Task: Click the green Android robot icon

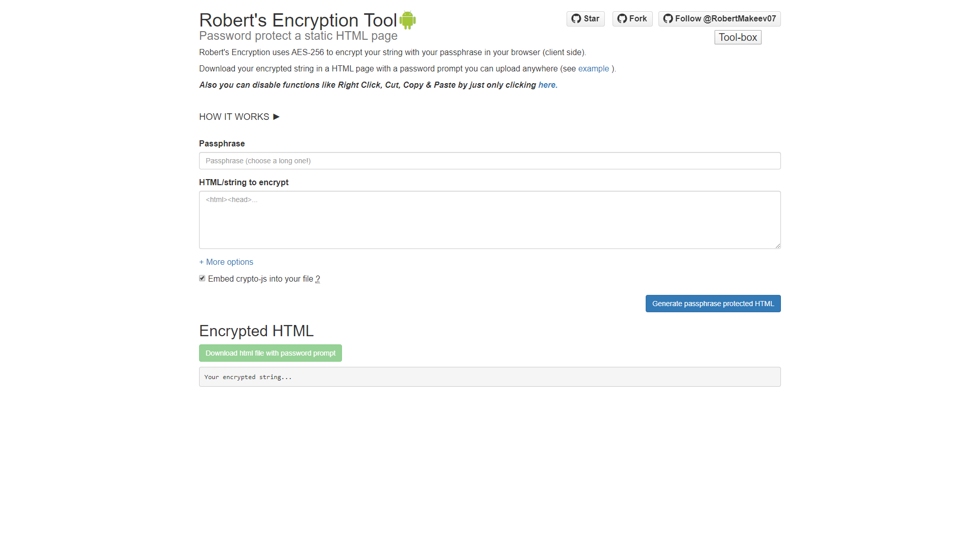Action: tap(407, 20)
